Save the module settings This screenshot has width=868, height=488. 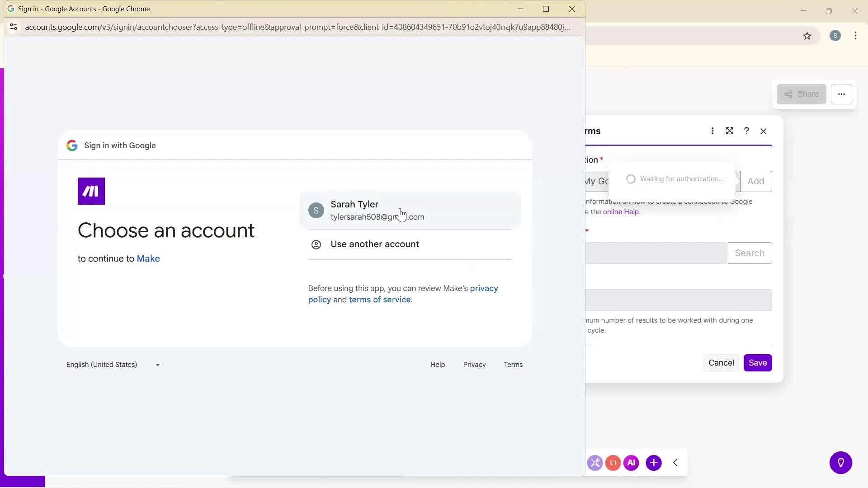click(758, 363)
